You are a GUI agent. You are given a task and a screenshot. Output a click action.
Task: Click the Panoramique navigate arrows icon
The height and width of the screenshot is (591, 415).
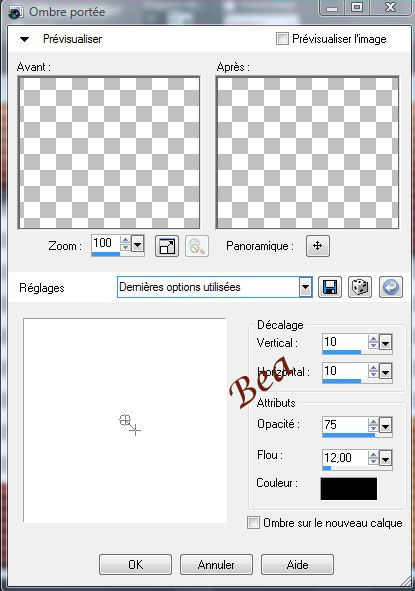point(318,246)
